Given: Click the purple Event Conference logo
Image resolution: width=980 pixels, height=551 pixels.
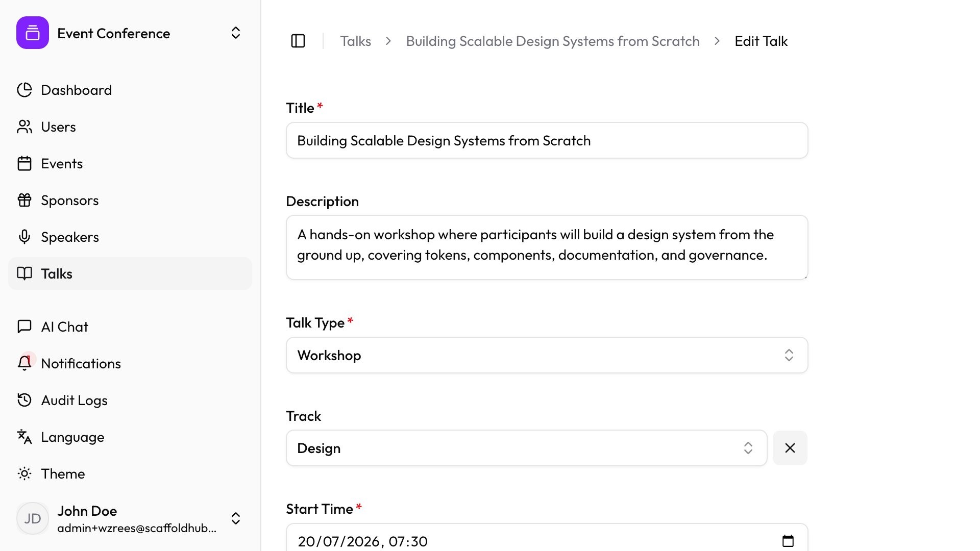Looking at the screenshot, I should pyautogui.click(x=33, y=33).
